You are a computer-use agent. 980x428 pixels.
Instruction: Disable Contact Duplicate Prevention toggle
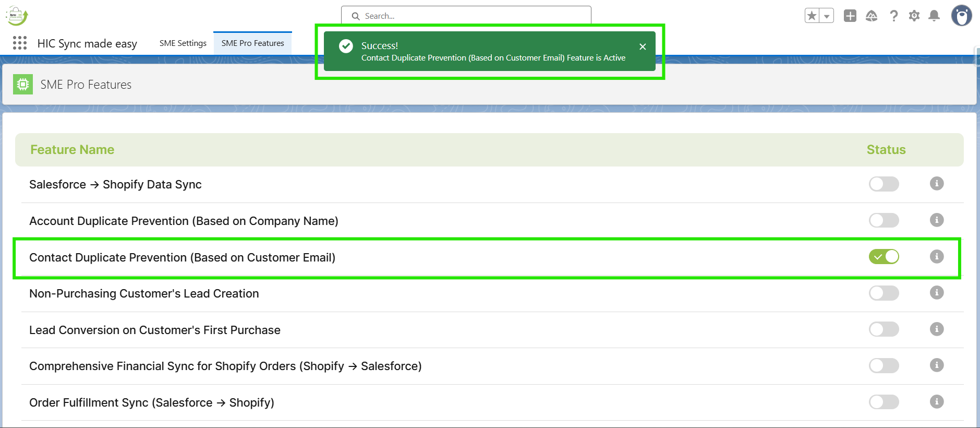884,257
